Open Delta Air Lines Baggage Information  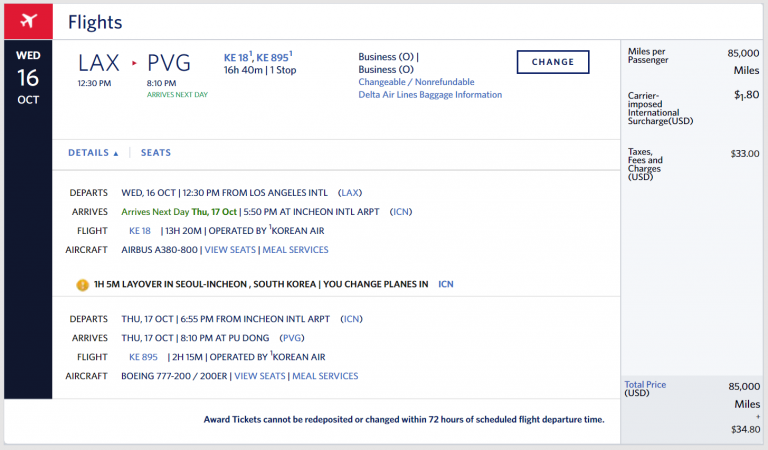430,95
